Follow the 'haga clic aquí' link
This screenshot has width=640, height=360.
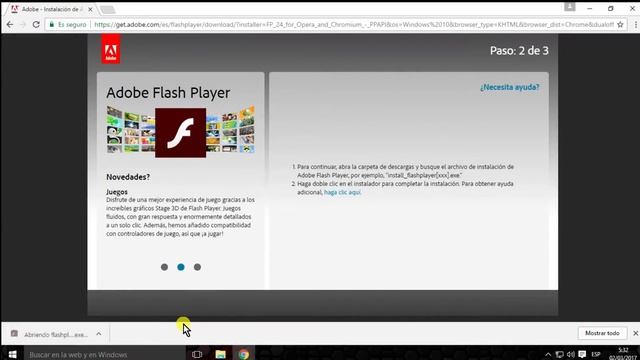[342, 192]
